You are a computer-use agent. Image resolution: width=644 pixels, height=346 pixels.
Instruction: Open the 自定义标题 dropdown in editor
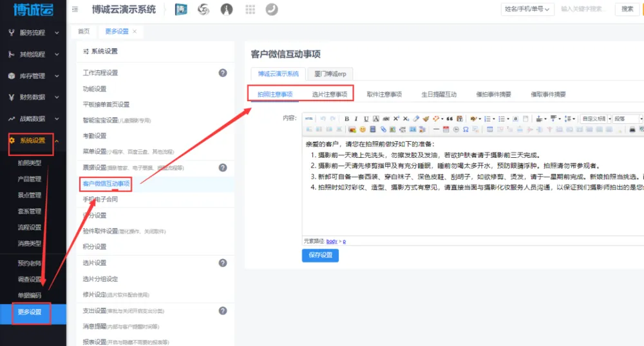594,119
